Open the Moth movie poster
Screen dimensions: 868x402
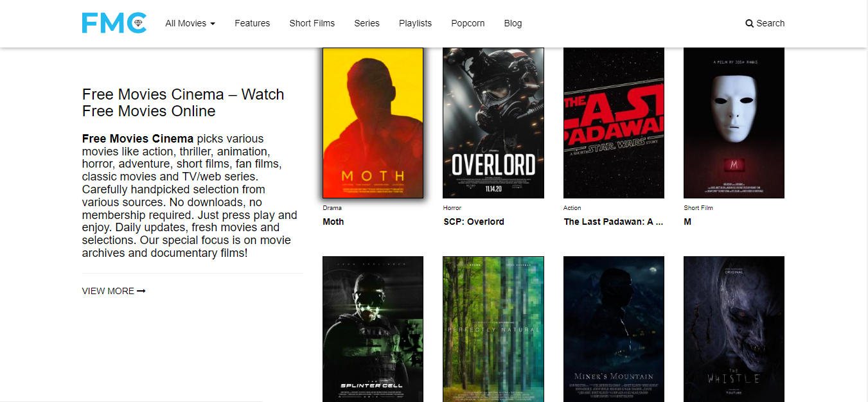pyautogui.click(x=373, y=123)
